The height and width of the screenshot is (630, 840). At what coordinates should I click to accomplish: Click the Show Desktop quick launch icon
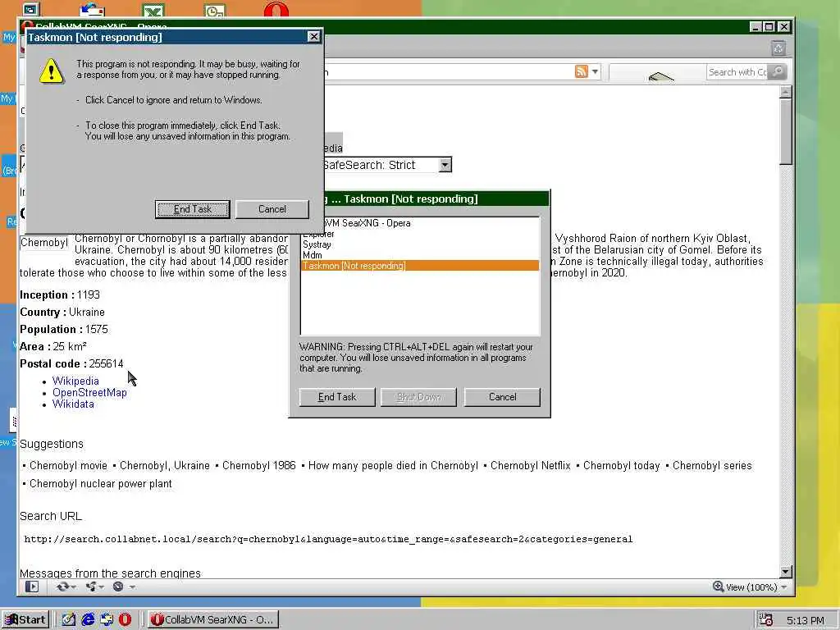[x=69, y=620]
